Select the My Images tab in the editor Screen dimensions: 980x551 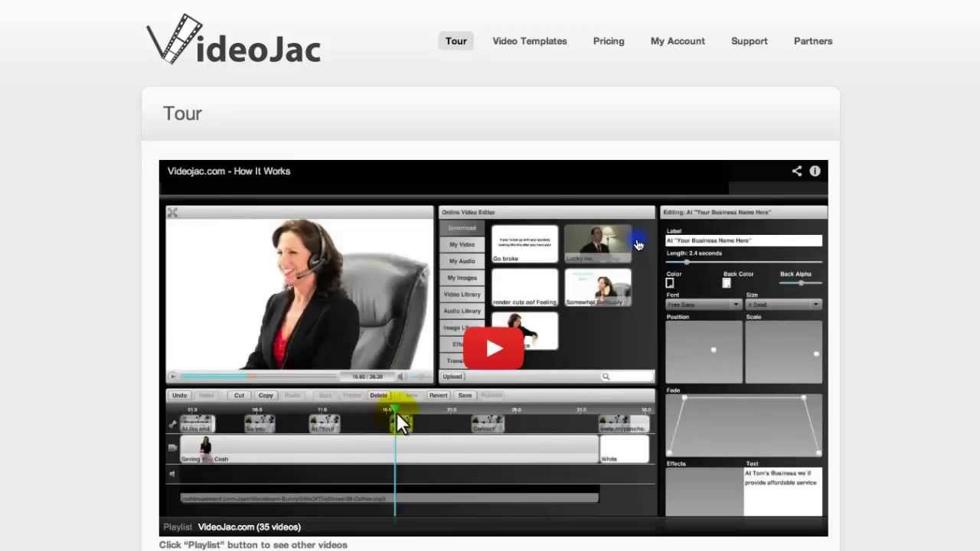(x=462, y=278)
